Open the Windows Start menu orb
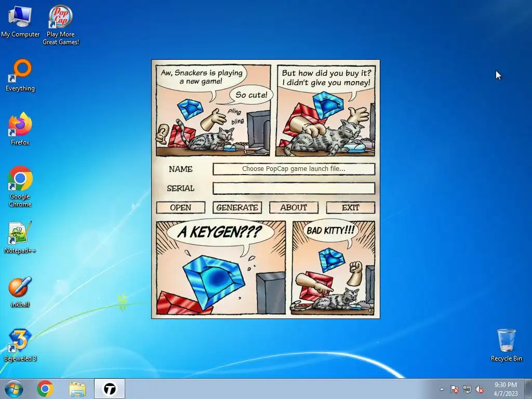Image resolution: width=532 pixels, height=399 pixels. [14, 389]
